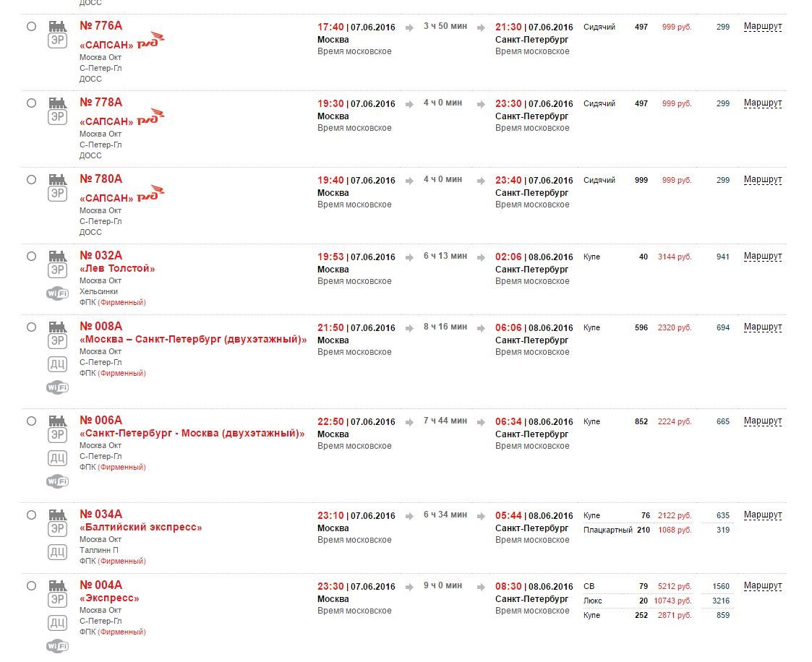This screenshot has height=662, width=812.
Task: Click the Wi-Fi icon under train 032А
Action: tap(57, 293)
